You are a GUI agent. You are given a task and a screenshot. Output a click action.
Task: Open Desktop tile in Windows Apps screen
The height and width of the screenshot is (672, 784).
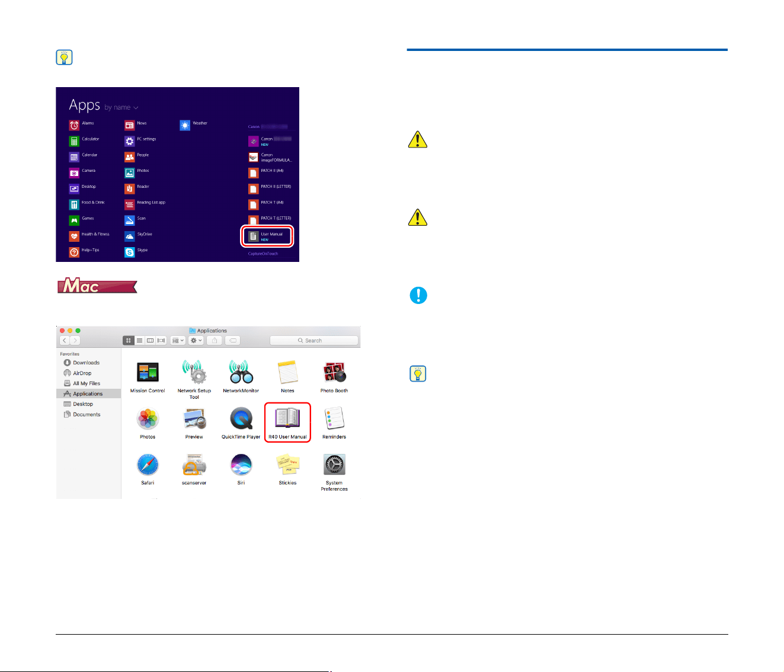point(82,188)
